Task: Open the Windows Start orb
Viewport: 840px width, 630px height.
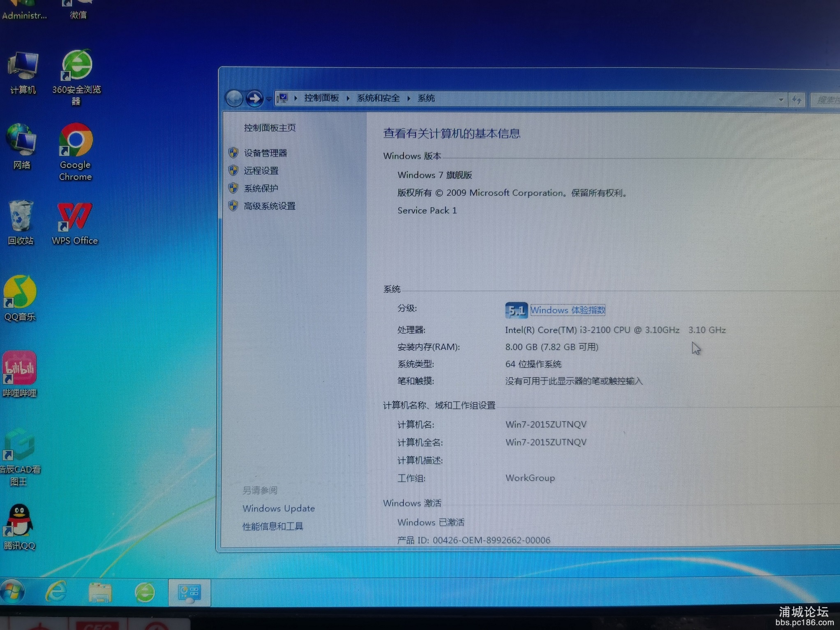Action: pyautogui.click(x=12, y=592)
